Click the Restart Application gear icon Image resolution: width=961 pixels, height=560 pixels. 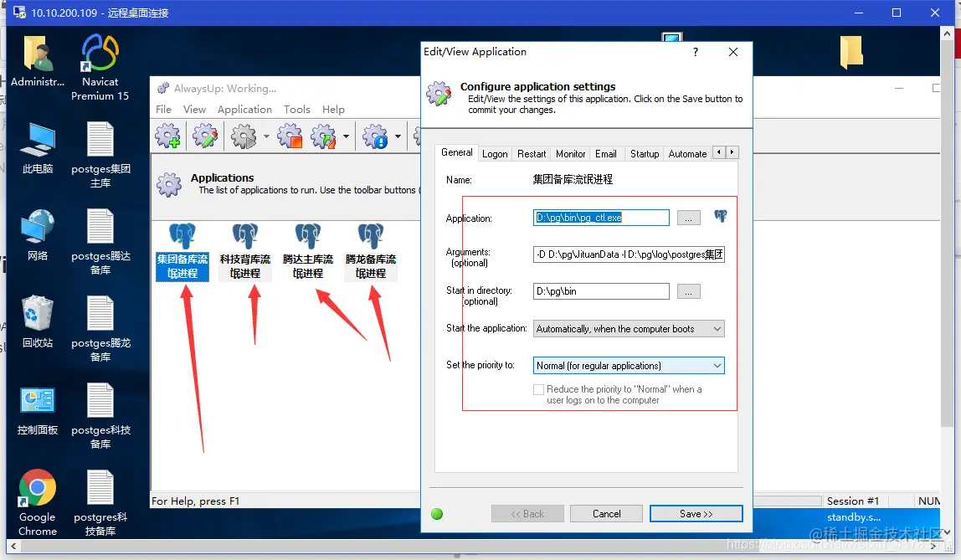click(x=324, y=136)
